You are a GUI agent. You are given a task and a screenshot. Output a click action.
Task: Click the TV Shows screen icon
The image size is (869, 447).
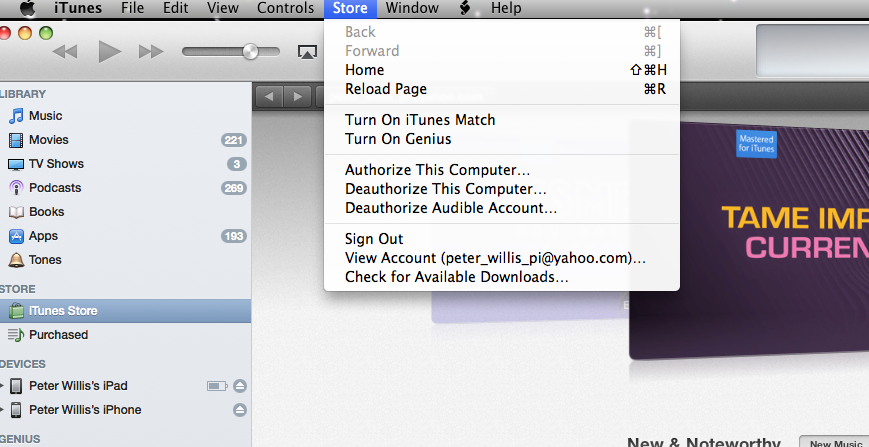click(16, 164)
